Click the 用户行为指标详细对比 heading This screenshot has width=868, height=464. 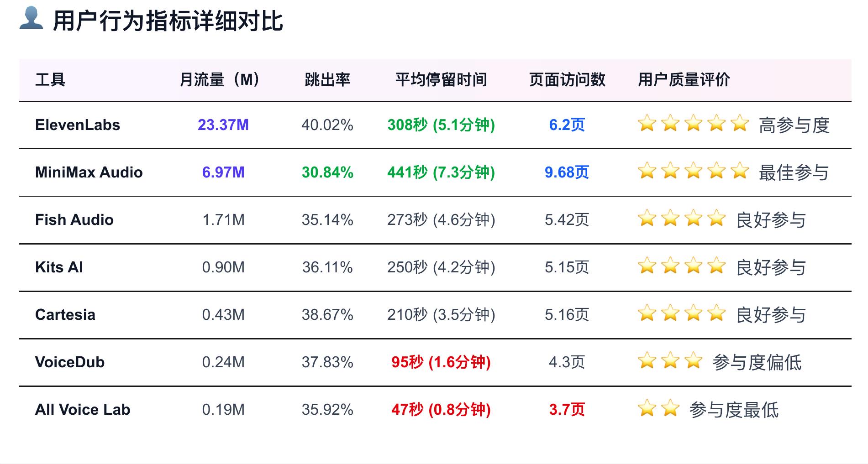[x=168, y=21]
